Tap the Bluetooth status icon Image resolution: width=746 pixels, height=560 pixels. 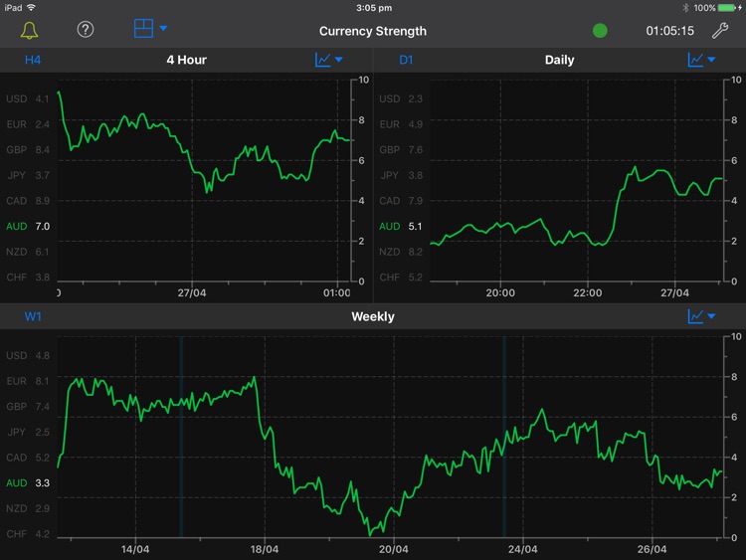pos(685,8)
